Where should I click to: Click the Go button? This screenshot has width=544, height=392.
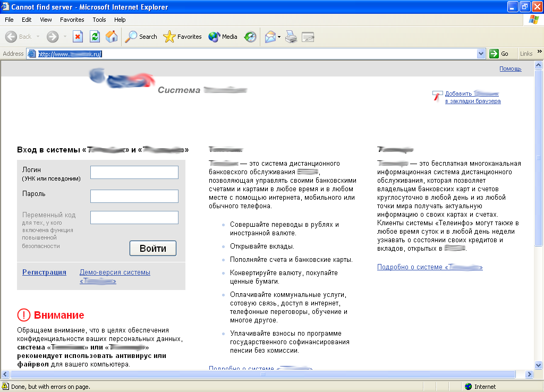tap(499, 54)
